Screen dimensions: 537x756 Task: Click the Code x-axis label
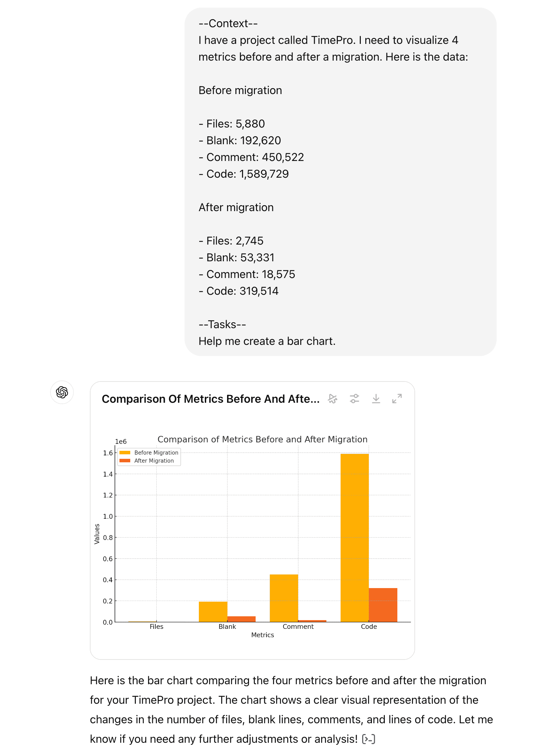[369, 626]
